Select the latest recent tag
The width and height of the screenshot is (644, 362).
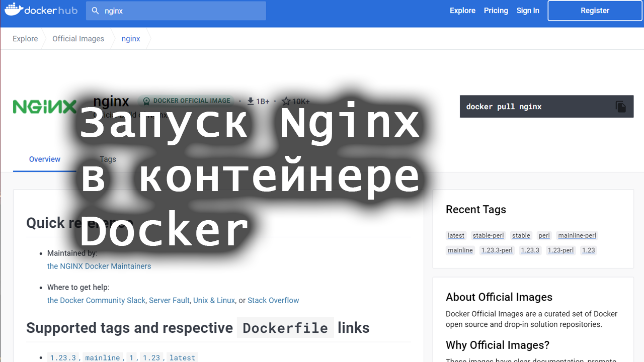tap(456, 235)
